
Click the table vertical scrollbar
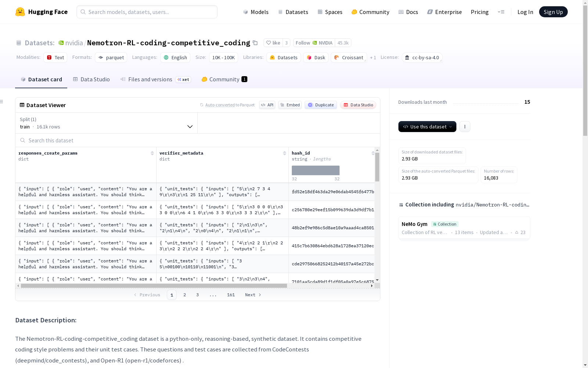click(377, 167)
